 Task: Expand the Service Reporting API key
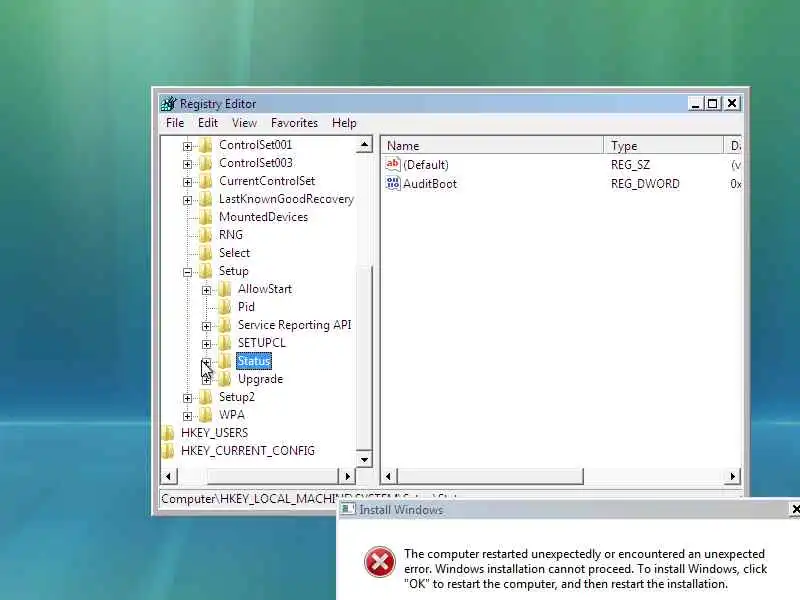tap(206, 327)
